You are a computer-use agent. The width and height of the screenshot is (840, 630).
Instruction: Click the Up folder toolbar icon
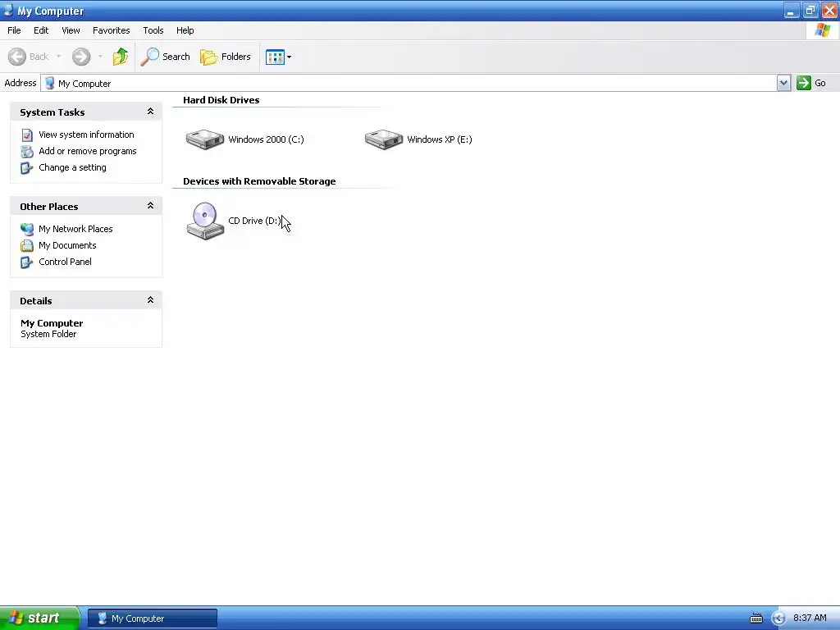(121, 57)
